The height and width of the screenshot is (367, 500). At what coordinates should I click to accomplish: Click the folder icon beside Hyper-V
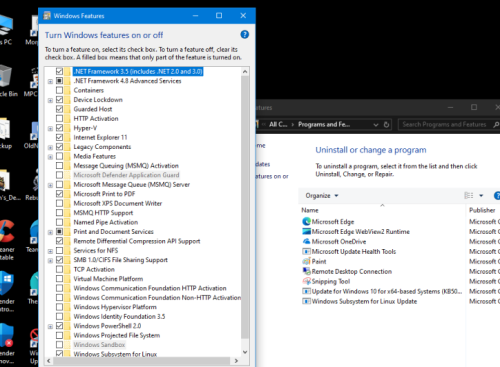pos(67,128)
